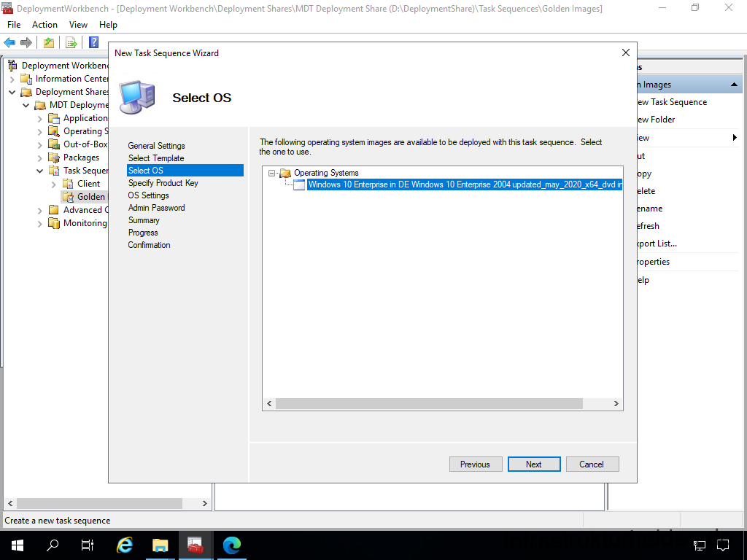Open the View menu
The image size is (747, 560).
pos(78,25)
